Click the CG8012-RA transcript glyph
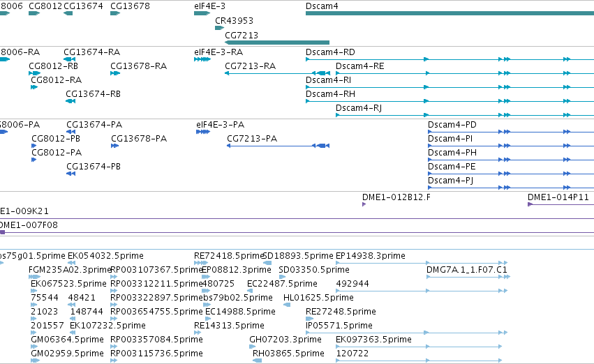Viewport: 594px width, 364px height. point(34,87)
